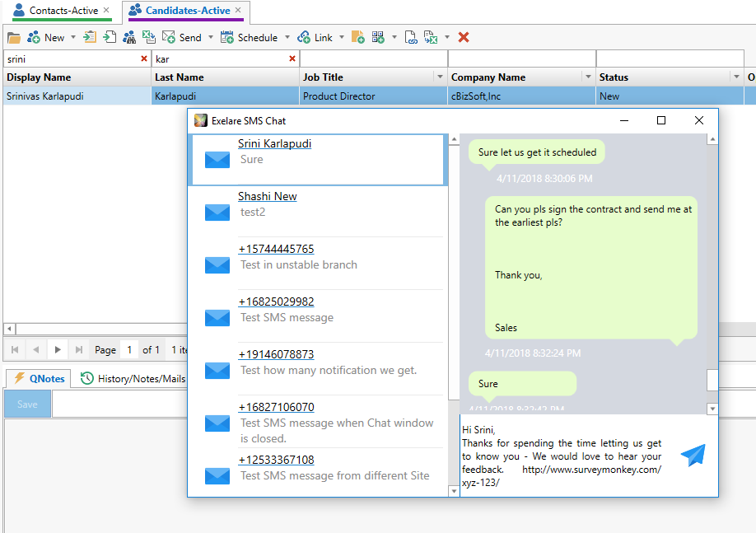Click the Company Name filter field
756x533 pixels.
click(521, 58)
